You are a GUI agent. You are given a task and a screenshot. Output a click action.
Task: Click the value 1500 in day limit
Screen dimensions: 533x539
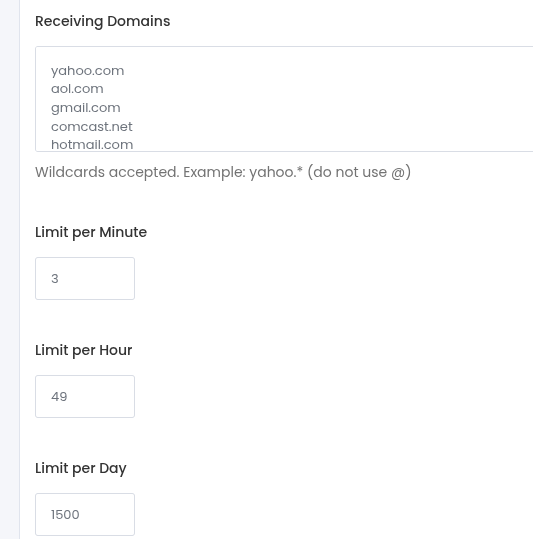pos(65,515)
